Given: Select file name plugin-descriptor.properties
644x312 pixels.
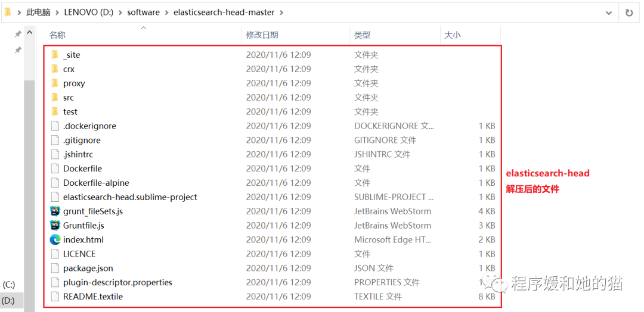Looking at the screenshot, I should (117, 282).
